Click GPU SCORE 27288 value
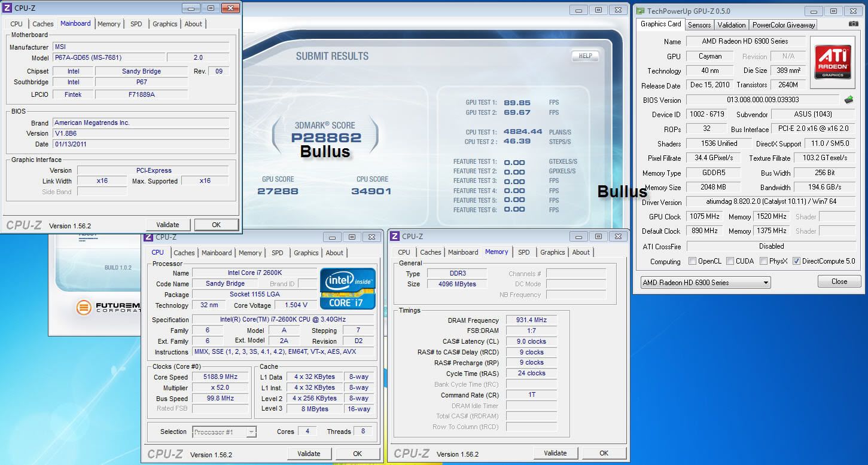Screen dimensions: 868x465 [278, 191]
